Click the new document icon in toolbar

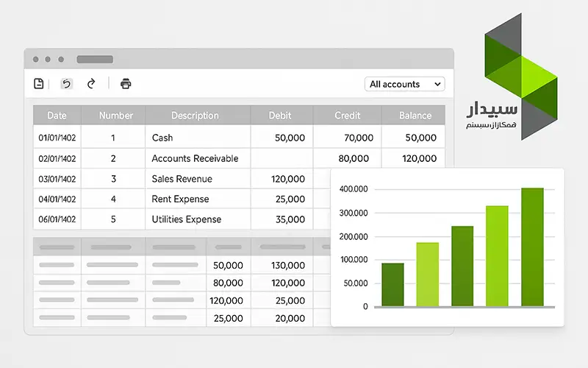pos(39,84)
